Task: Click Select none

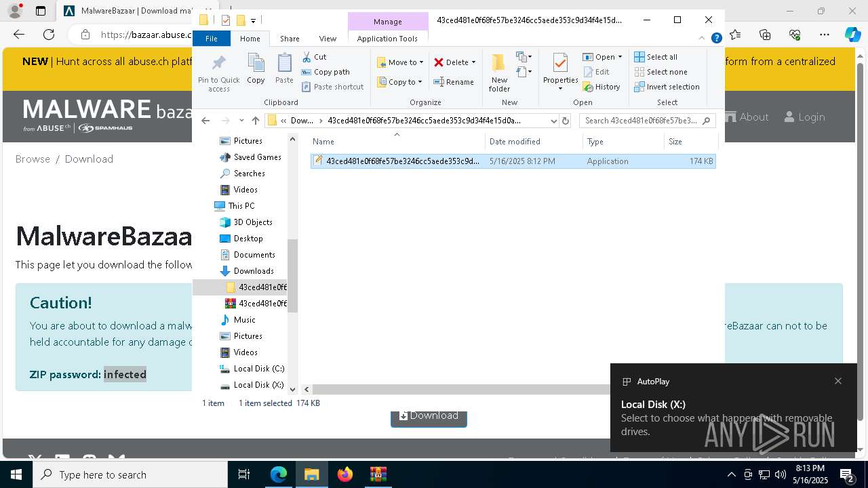Action: click(660, 72)
